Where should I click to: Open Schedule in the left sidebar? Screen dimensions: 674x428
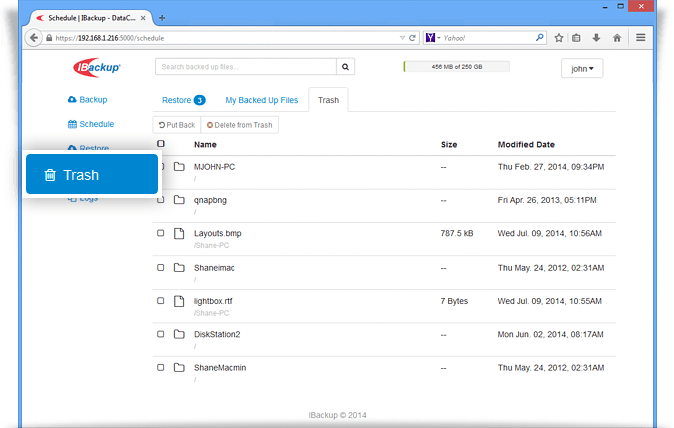click(91, 124)
